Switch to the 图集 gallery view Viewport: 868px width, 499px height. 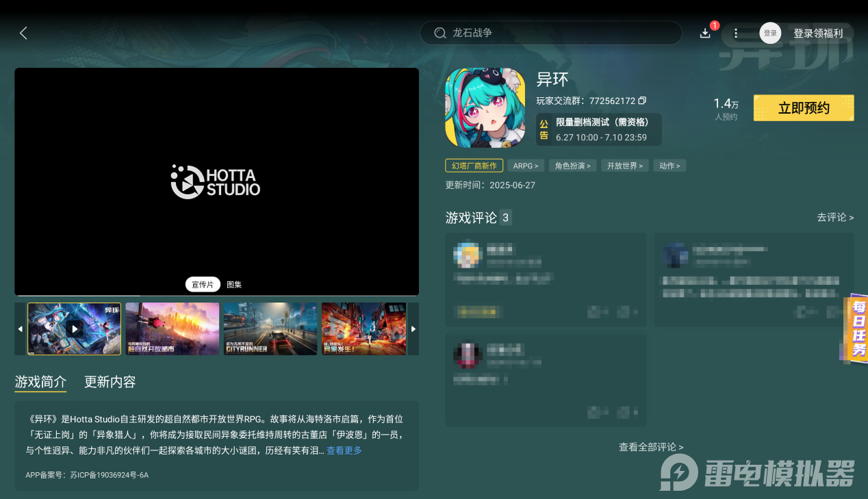tap(234, 284)
